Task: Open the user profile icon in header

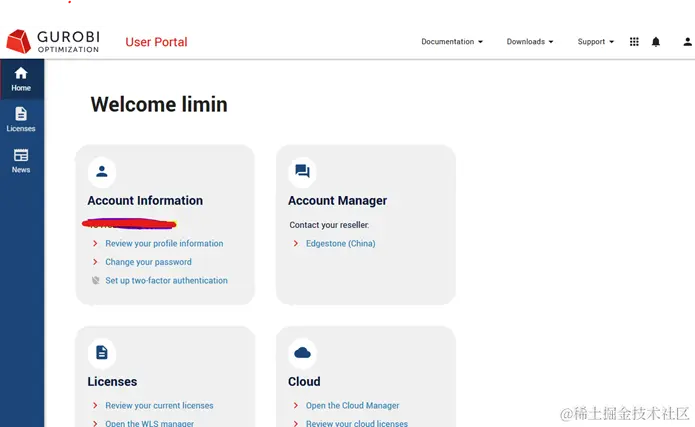Action: click(687, 42)
